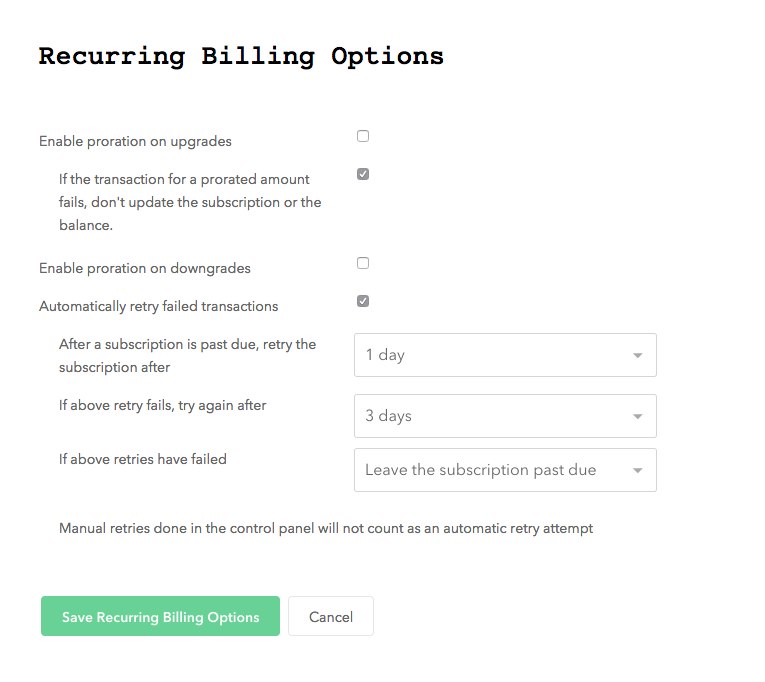Toggle automatically retry failed transactions checkbox
Screen dimensions: 765x682
click(x=363, y=301)
